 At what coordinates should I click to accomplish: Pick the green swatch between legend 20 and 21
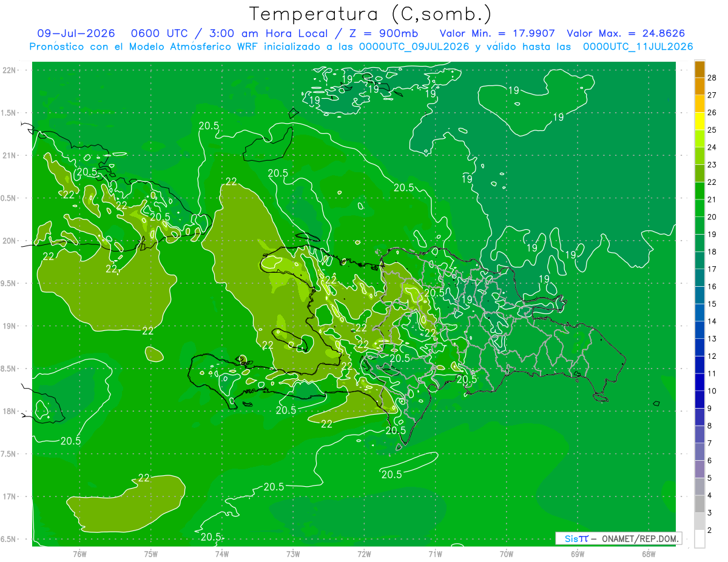click(699, 208)
